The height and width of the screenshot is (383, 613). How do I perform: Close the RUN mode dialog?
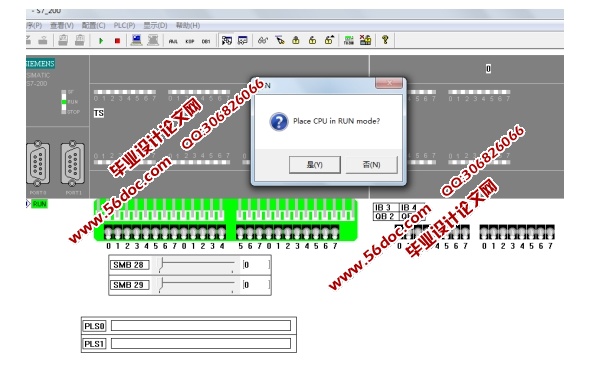click(389, 82)
